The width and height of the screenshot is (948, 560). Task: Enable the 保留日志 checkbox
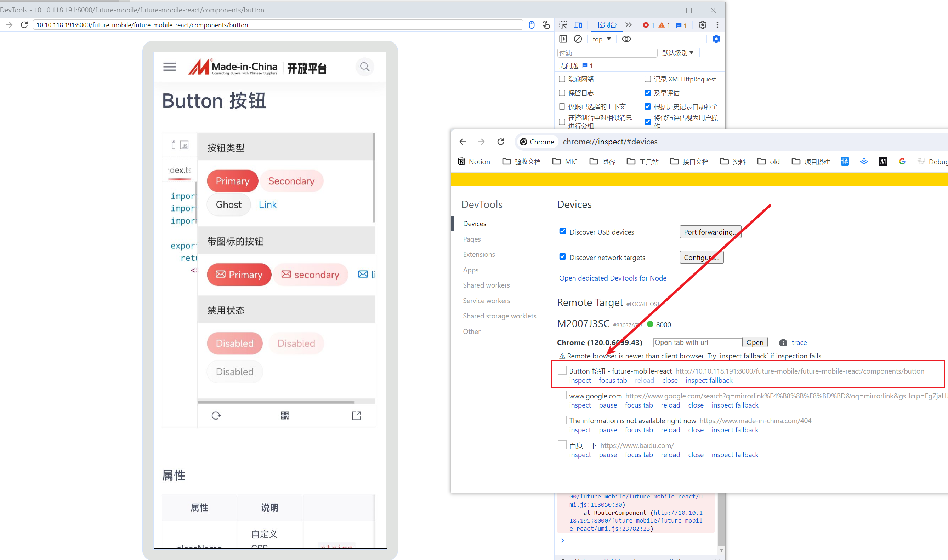pyautogui.click(x=562, y=93)
